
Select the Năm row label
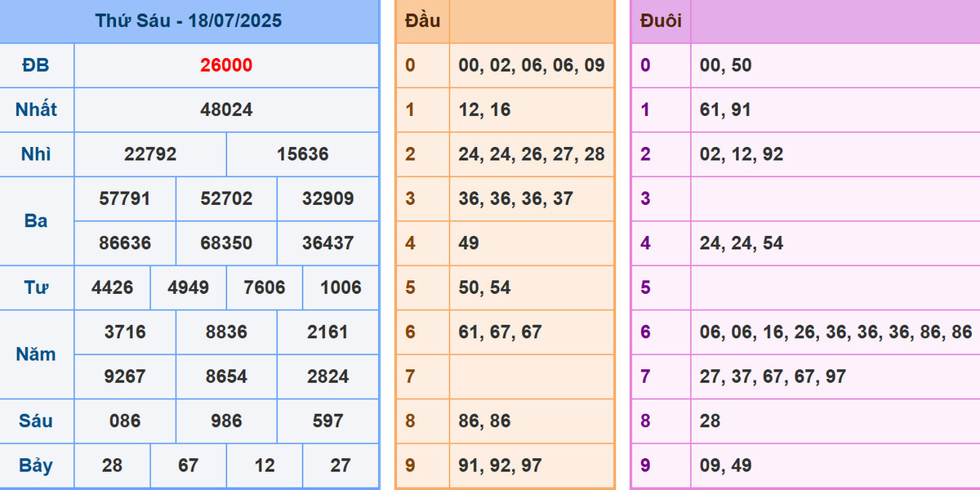[36, 354]
